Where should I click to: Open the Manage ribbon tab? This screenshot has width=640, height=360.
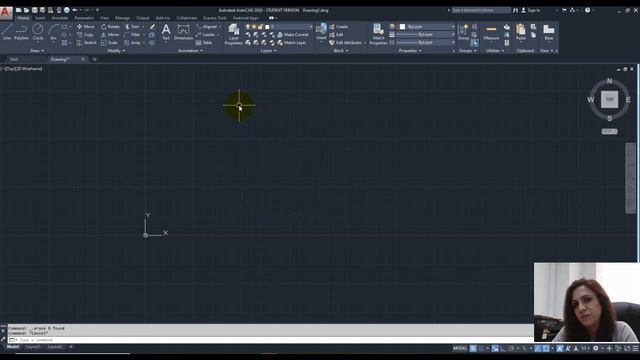pos(122,18)
